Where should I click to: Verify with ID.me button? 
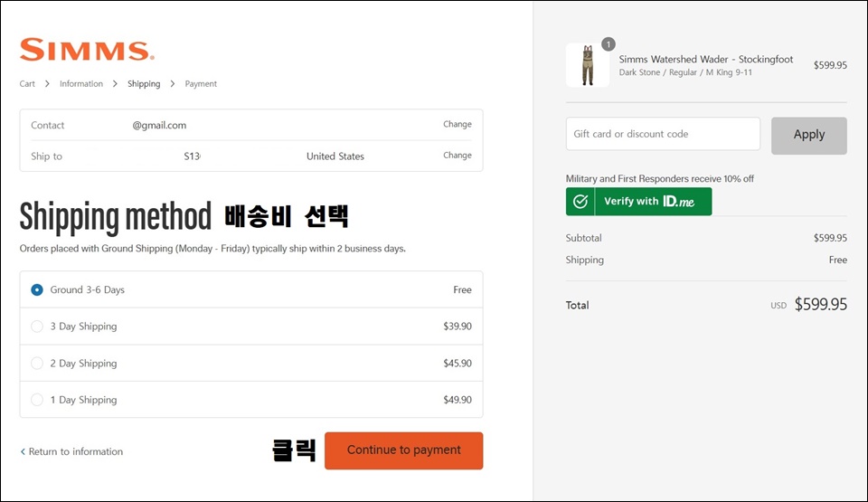639,201
